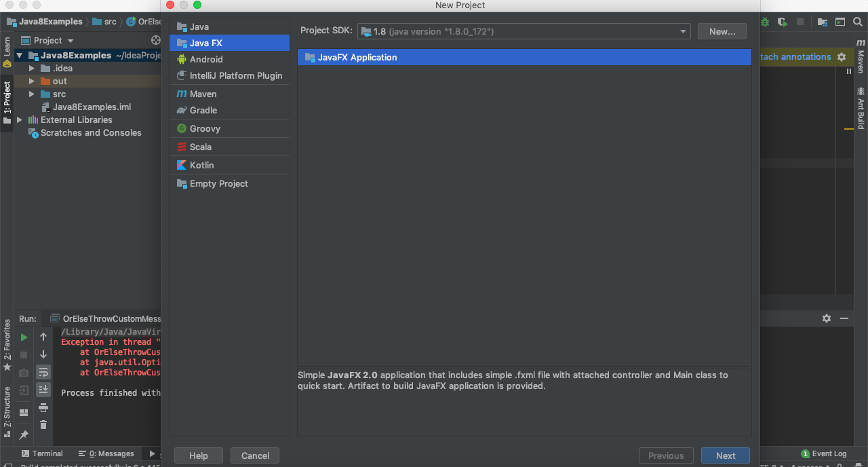Click the restore layout icon in Run panel

(x=24, y=412)
